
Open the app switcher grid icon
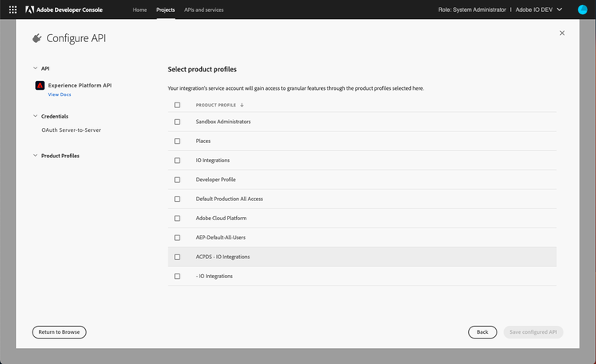pos(12,10)
